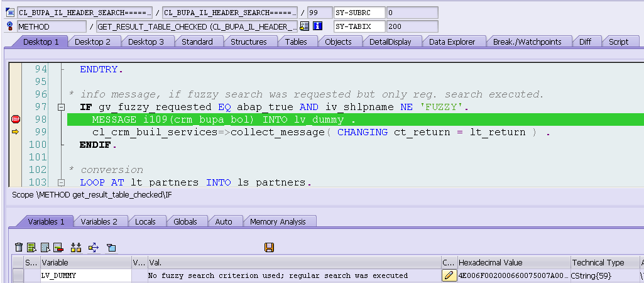The height and width of the screenshot is (283, 644).
Task: Click the Hexadecimal Value column header
Action: 514,262
